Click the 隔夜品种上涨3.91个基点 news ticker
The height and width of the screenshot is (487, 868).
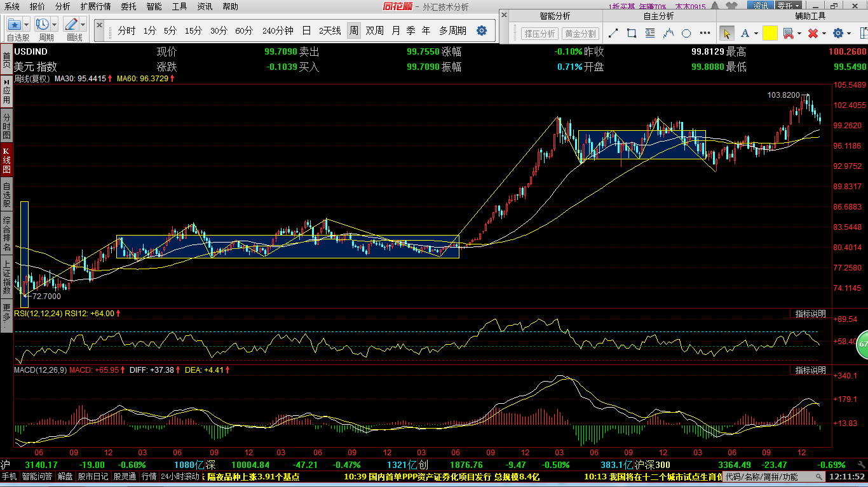253,476
